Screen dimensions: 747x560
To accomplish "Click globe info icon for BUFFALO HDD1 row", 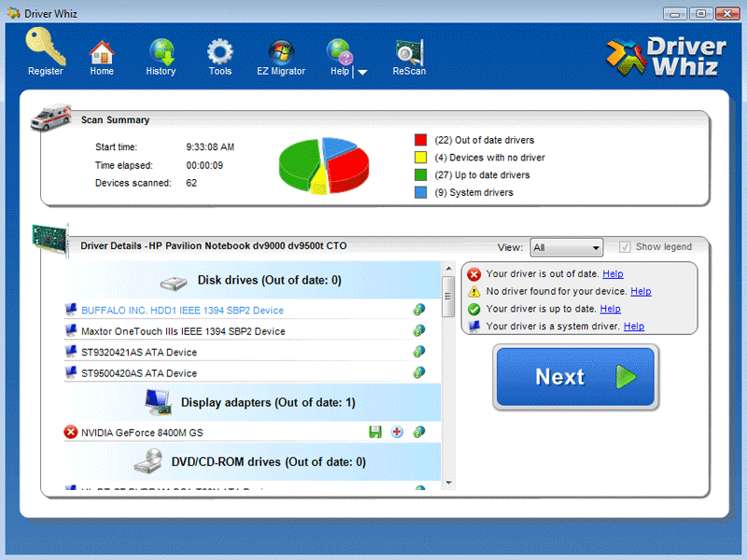I will coord(418,310).
